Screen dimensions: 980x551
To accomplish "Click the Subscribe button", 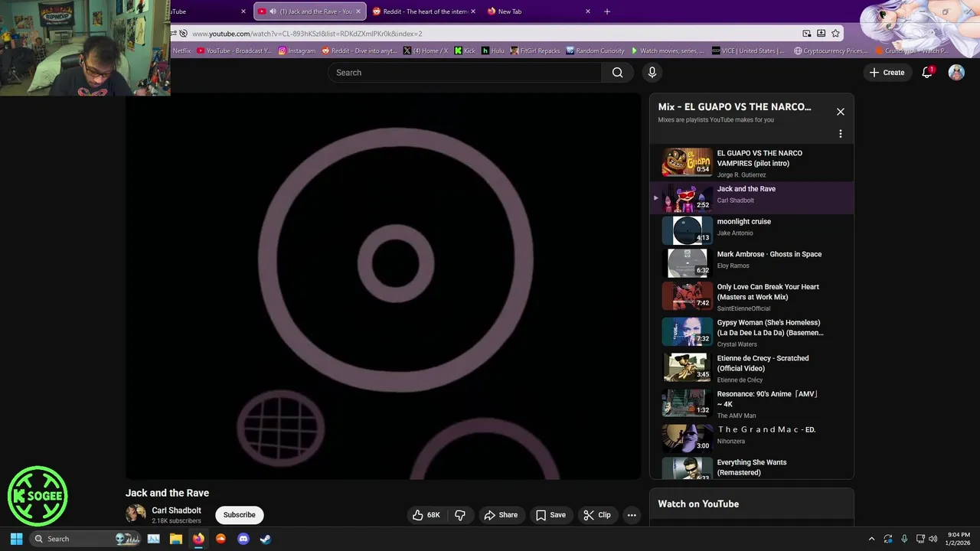I will pyautogui.click(x=240, y=515).
